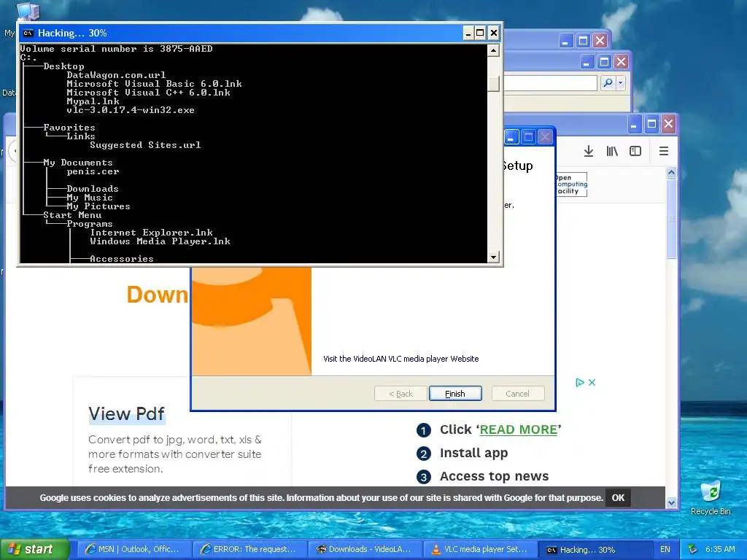Switch to the MSN Outlook taskbar item
Image resolution: width=747 pixels, height=560 pixels.
click(134, 549)
